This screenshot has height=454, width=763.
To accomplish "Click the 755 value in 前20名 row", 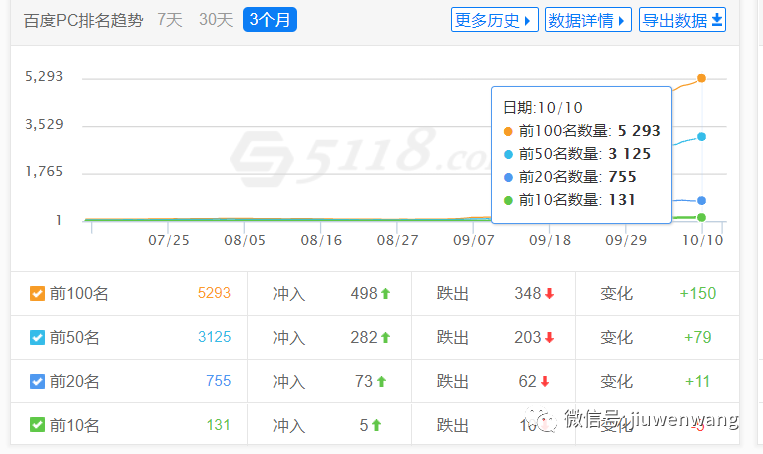I will (x=218, y=381).
